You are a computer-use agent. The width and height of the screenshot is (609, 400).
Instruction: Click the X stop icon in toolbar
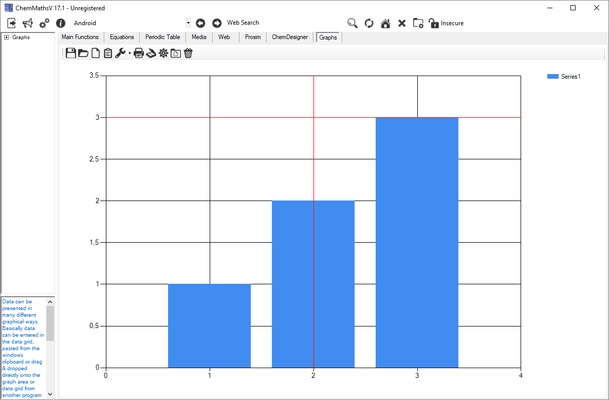point(402,23)
